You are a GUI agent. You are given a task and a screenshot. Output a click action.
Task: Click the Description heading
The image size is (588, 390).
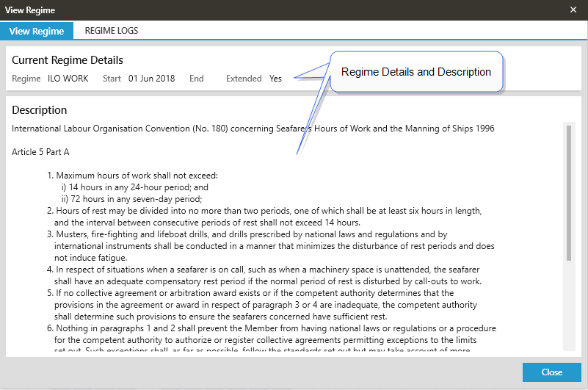click(40, 110)
